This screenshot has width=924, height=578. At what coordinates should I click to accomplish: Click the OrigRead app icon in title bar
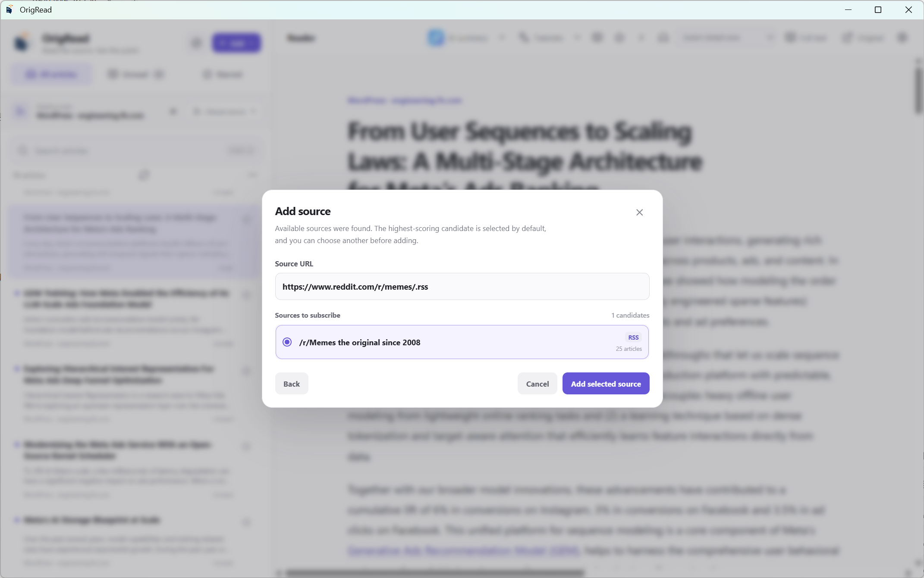(9, 9)
